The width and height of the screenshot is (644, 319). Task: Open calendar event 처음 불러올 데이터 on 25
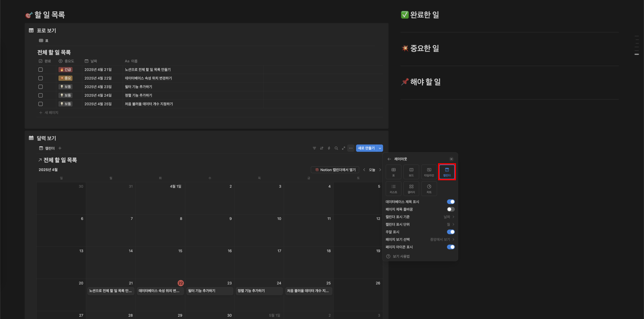tap(309, 291)
